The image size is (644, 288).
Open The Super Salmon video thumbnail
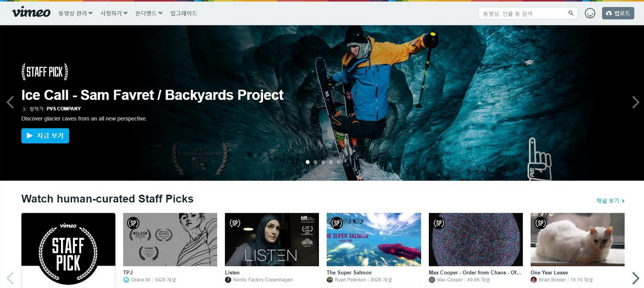[x=374, y=239]
